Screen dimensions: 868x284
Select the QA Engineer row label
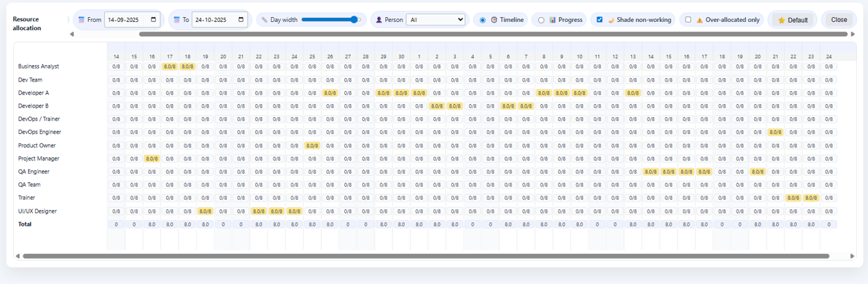click(34, 171)
